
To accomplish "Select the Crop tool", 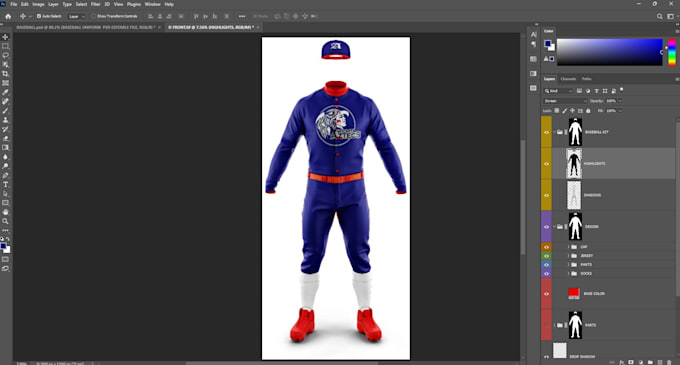I will tap(5, 74).
